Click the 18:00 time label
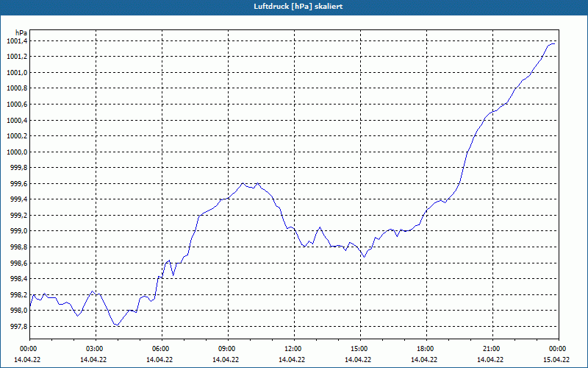The image size is (588, 368). [x=425, y=348]
